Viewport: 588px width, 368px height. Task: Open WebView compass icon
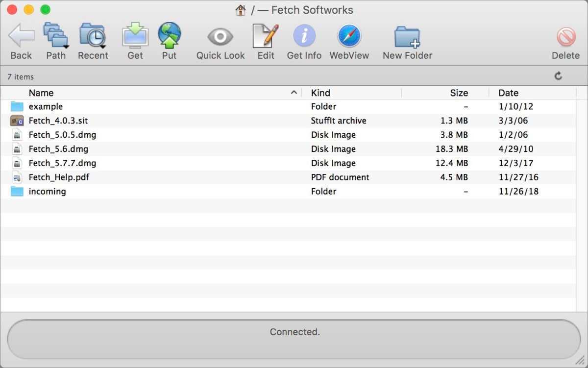click(x=349, y=36)
